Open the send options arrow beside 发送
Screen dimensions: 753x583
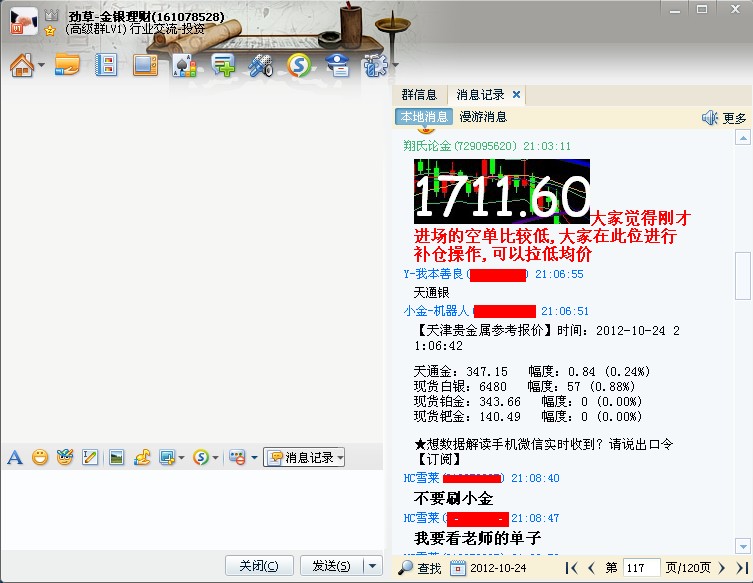click(372, 566)
